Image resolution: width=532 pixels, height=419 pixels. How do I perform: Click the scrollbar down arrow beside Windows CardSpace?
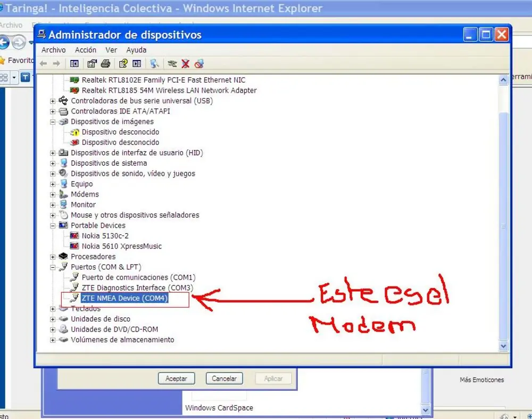pos(426,410)
